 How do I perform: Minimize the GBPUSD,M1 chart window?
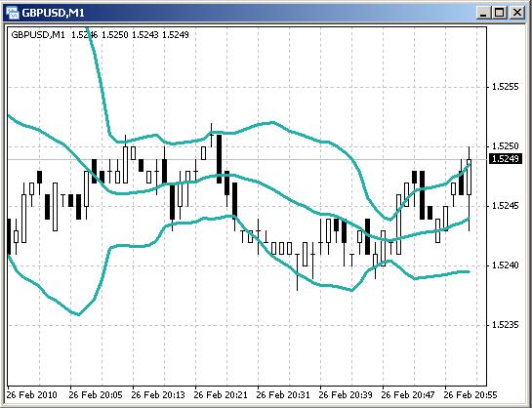(x=483, y=14)
